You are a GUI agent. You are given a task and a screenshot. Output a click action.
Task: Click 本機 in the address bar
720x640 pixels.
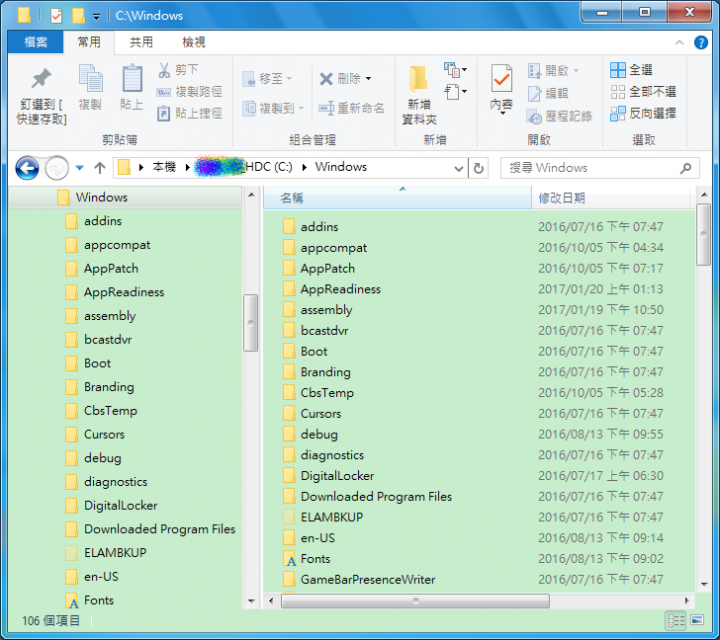tap(164, 167)
